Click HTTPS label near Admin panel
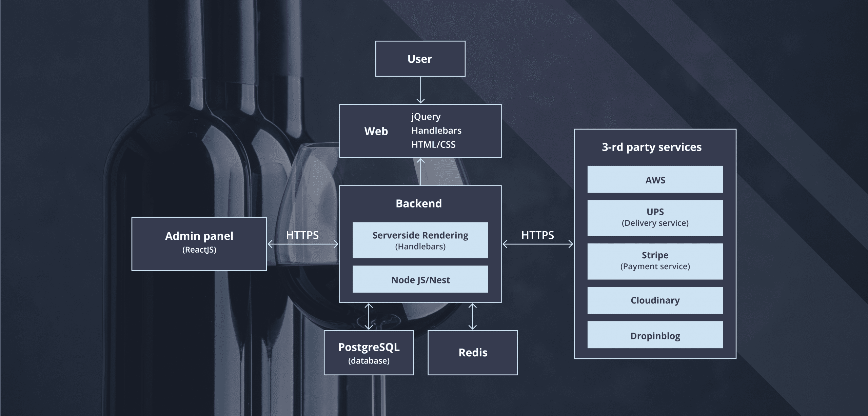868x416 pixels. pos(302,235)
